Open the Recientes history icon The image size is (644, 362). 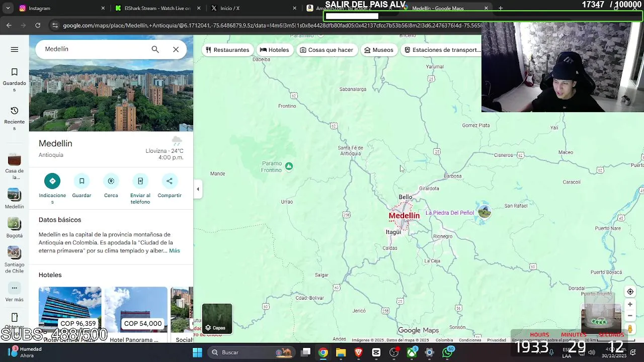click(x=15, y=111)
